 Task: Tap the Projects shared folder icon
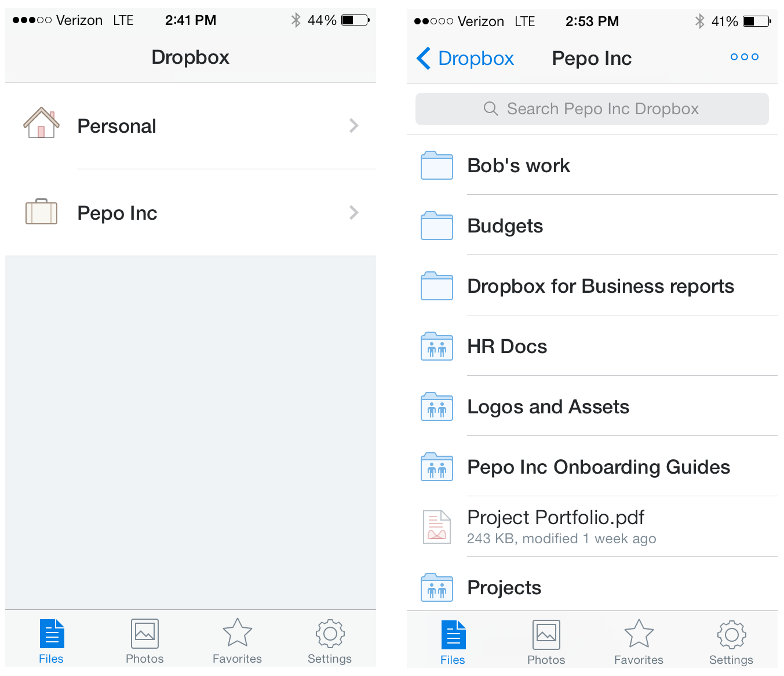pos(436,587)
